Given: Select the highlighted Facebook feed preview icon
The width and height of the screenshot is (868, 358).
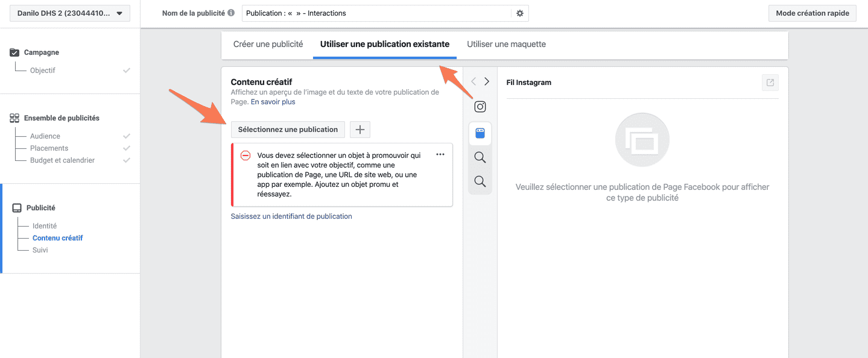Looking at the screenshot, I should (x=480, y=133).
